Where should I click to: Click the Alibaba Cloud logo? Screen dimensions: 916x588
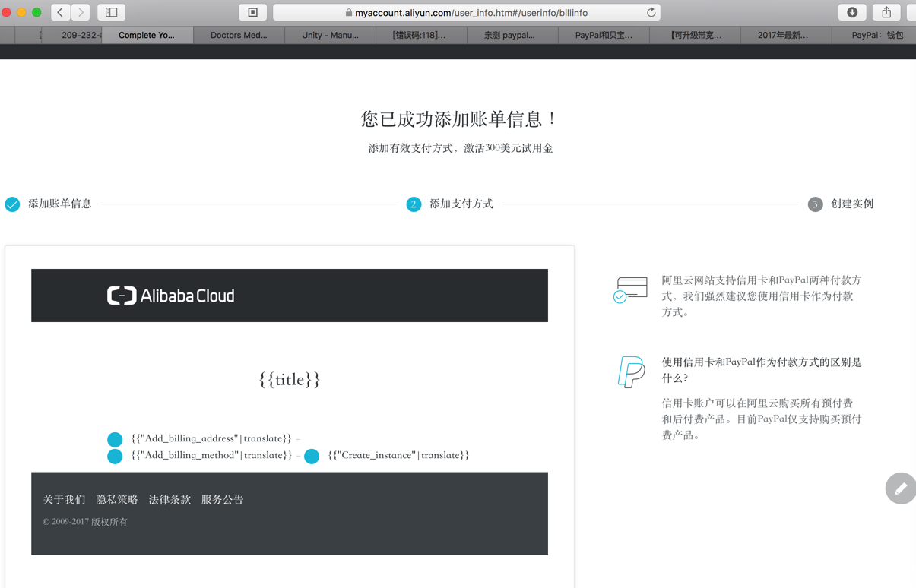pyautogui.click(x=171, y=296)
